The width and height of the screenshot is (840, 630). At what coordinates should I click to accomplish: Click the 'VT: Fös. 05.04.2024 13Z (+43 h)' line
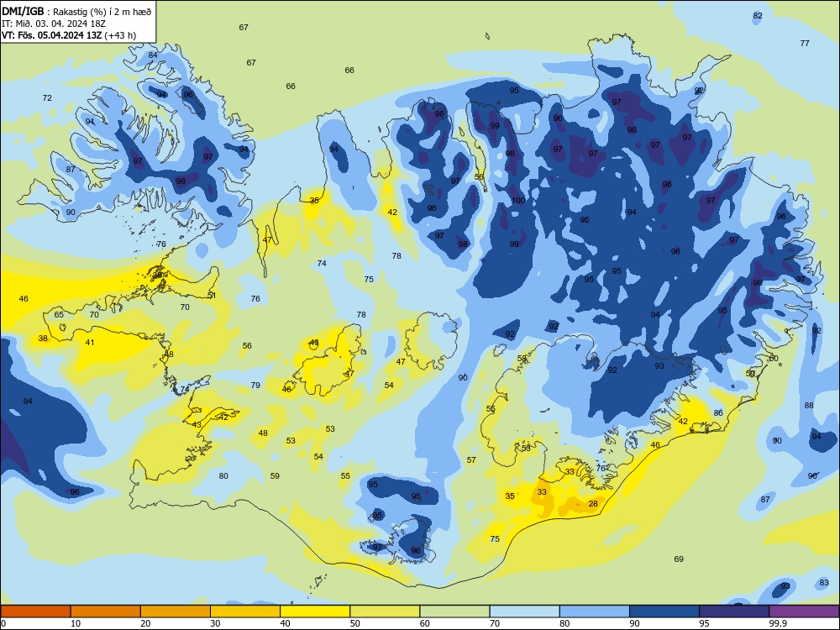[x=69, y=35]
